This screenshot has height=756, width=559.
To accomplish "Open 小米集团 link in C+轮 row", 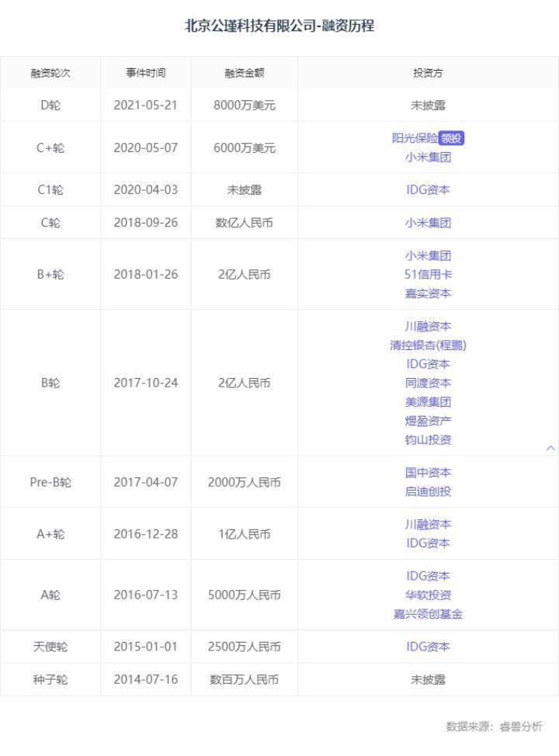I will [428, 158].
